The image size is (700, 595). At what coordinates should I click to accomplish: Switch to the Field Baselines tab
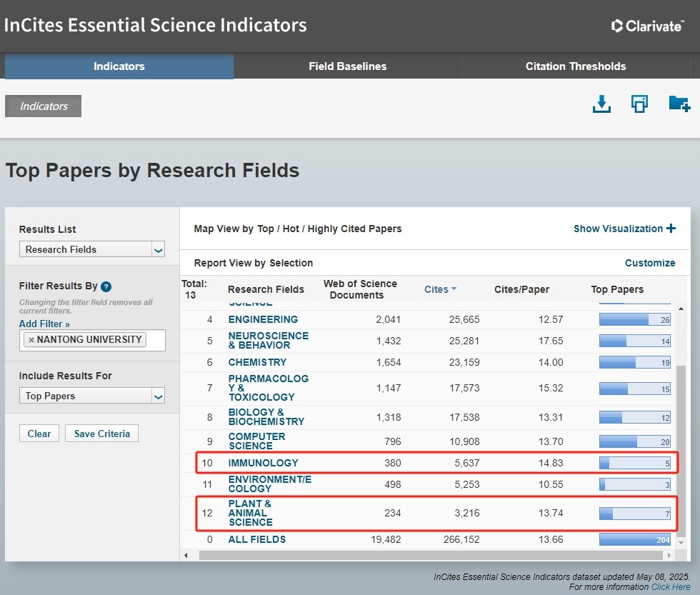[x=347, y=66]
